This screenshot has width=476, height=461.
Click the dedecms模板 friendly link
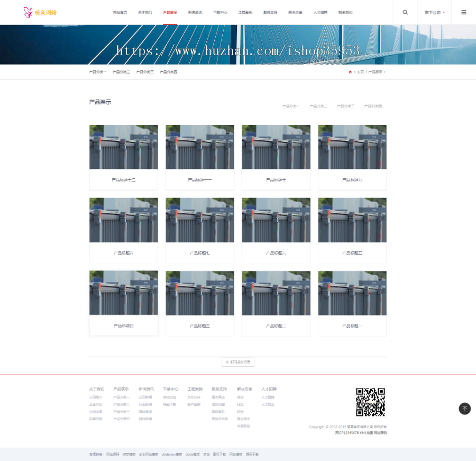coord(172,454)
